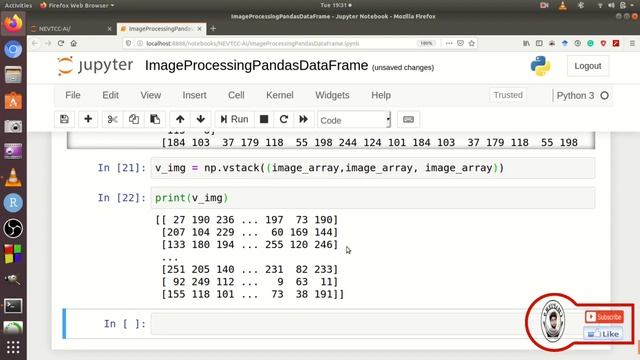The width and height of the screenshot is (640, 360).
Task: Copy selected cells icon
Action: pos(133,119)
